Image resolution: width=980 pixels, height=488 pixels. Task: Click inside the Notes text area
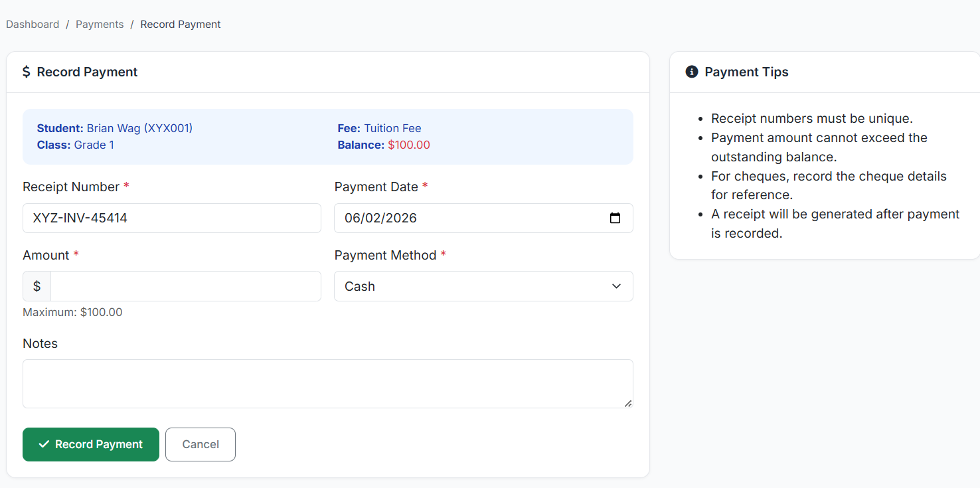click(x=327, y=384)
